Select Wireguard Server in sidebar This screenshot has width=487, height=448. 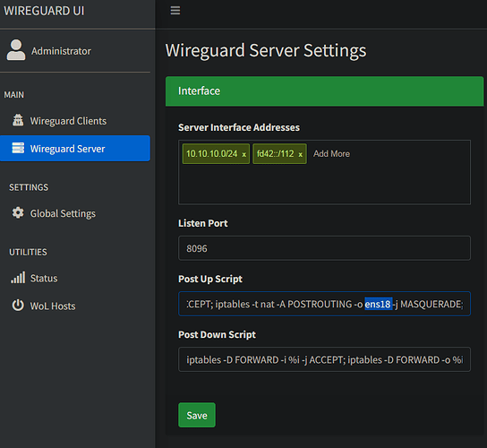pos(75,149)
